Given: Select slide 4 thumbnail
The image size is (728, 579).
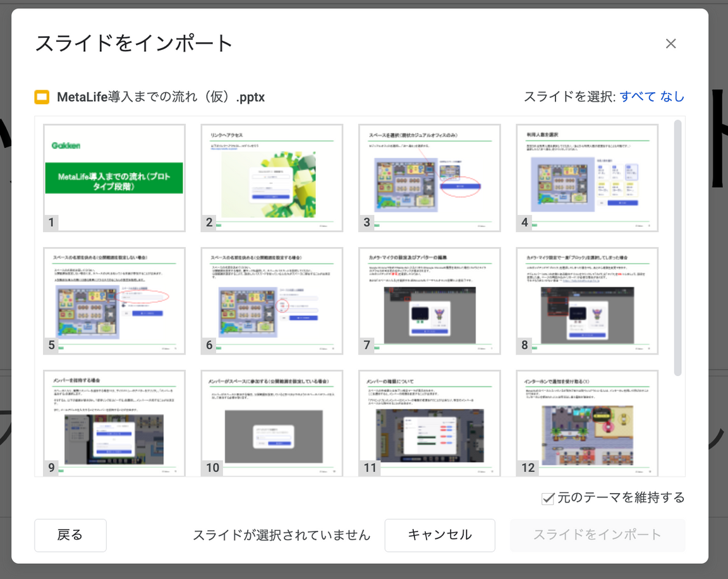Looking at the screenshot, I should [x=587, y=178].
